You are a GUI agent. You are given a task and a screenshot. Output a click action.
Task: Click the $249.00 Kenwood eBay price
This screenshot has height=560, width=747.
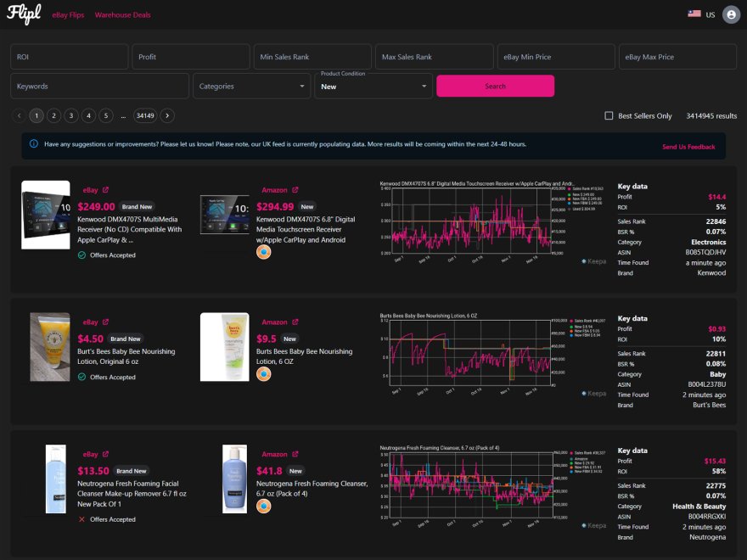[x=96, y=207]
